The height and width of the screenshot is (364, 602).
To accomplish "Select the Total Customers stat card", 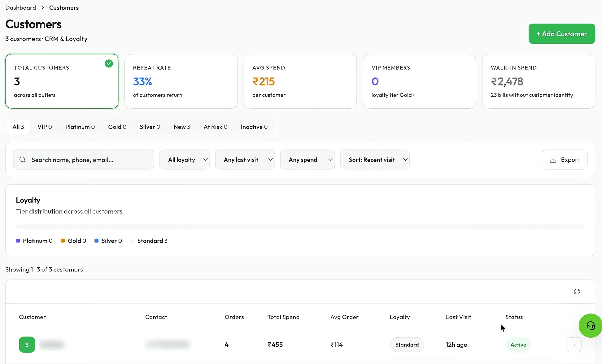I will [x=62, y=81].
